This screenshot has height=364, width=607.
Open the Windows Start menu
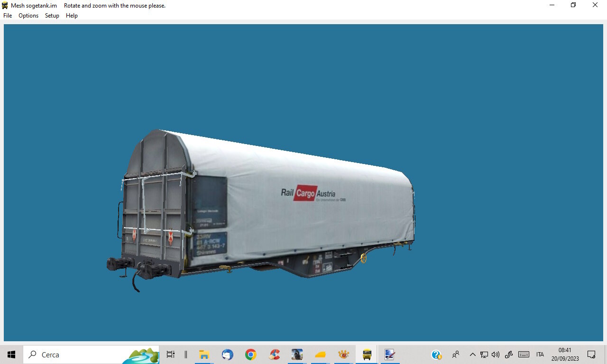click(x=11, y=355)
